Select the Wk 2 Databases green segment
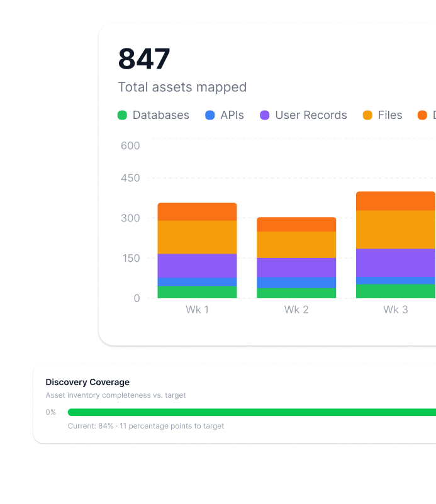The image size is (436, 504). click(296, 293)
